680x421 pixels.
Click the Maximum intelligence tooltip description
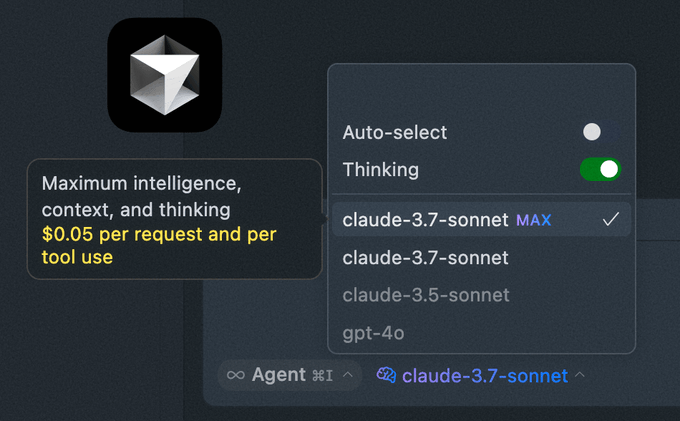(x=141, y=197)
